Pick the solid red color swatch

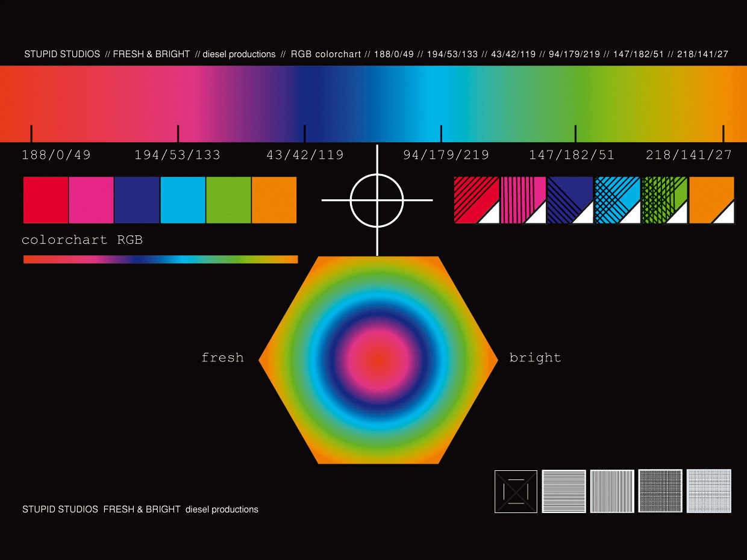click(46, 200)
